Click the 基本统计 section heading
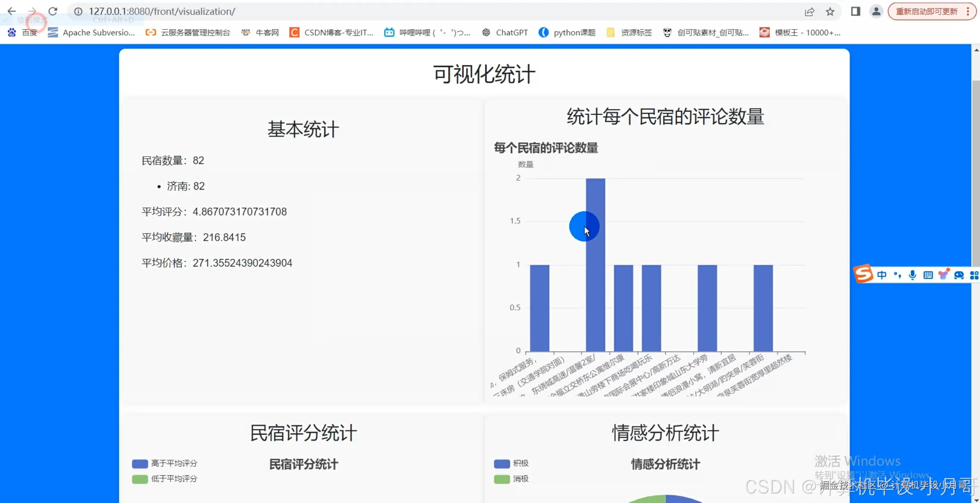 click(x=303, y=129)
